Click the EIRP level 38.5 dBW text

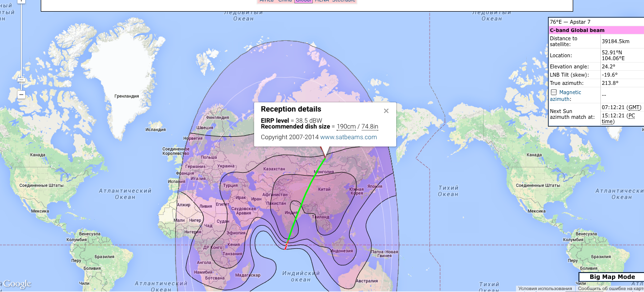pos(291,120)
